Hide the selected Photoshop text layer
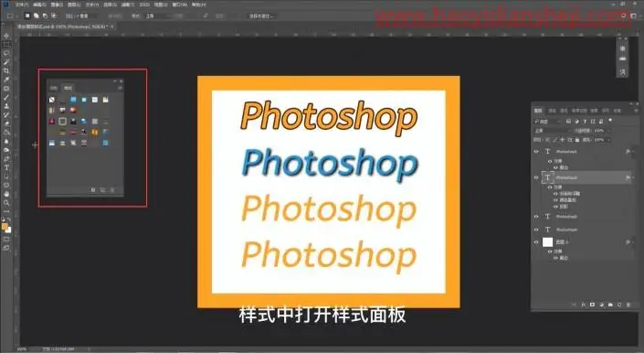The image size is (644, 353). pyautogui.click(x=536, y=177)
